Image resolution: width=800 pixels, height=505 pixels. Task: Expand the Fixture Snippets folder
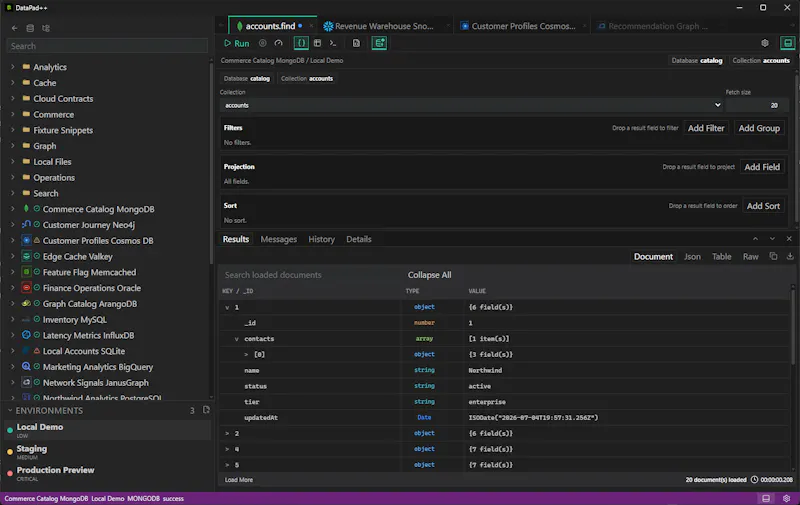pyautogui.click(x=13, y=130)
